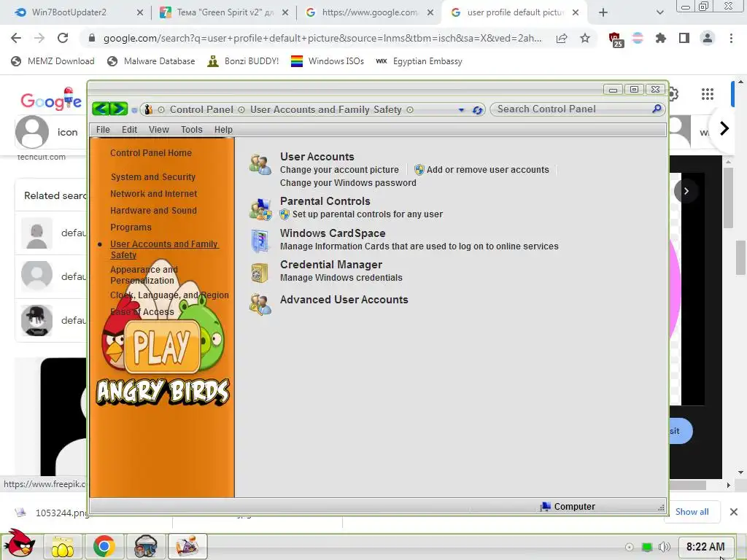Viewport: 747px width, 560px height.
Task: Click the Chrome address bar URL
Action: pyautogui.click(x=322, y=38)
